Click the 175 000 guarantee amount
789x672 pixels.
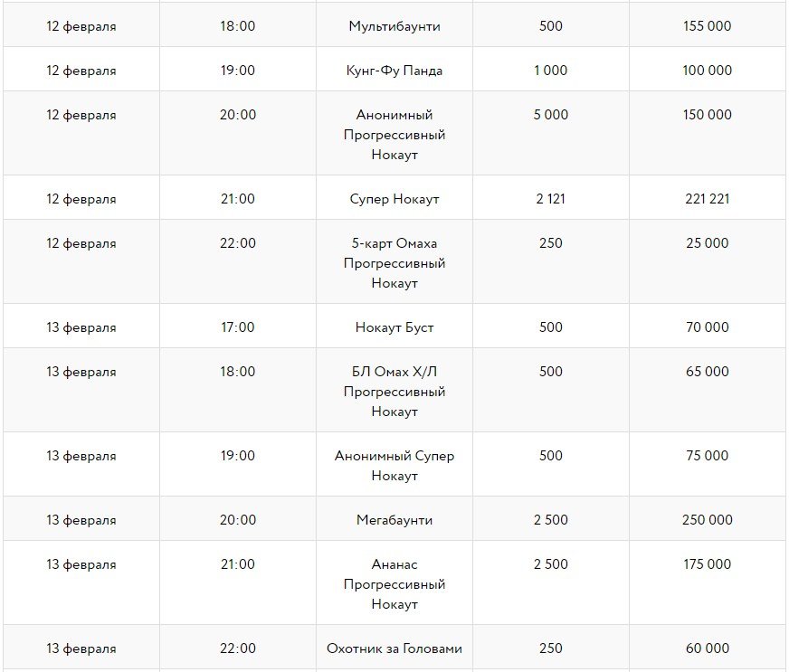[707, 564]
